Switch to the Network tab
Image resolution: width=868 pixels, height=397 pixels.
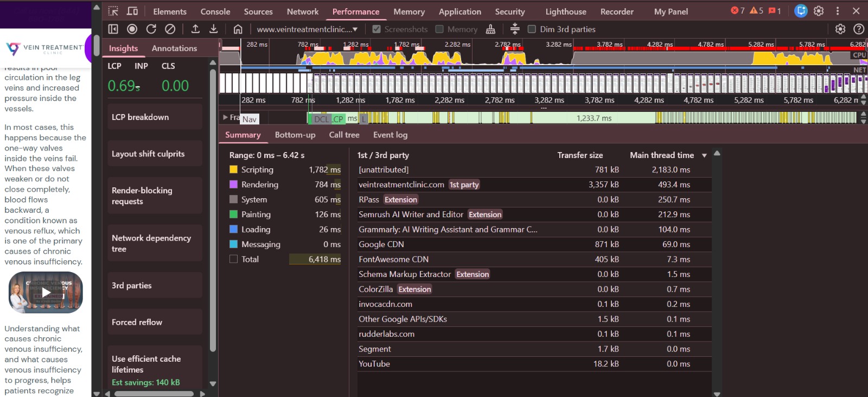point(303,11)
